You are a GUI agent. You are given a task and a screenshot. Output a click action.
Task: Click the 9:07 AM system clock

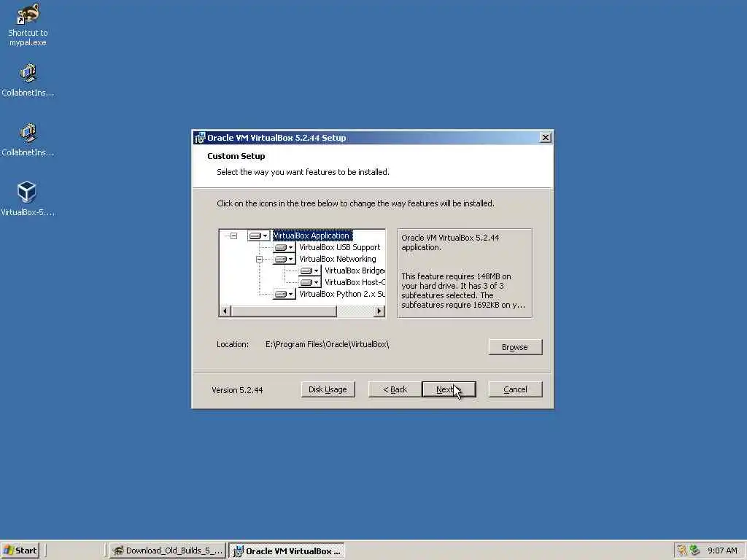click(x=722, y=551)
